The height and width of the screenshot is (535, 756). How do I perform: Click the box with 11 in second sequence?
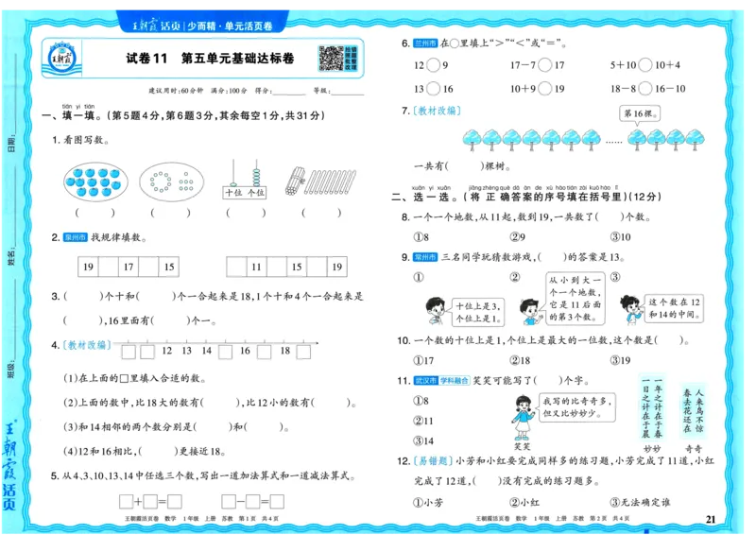256,267
